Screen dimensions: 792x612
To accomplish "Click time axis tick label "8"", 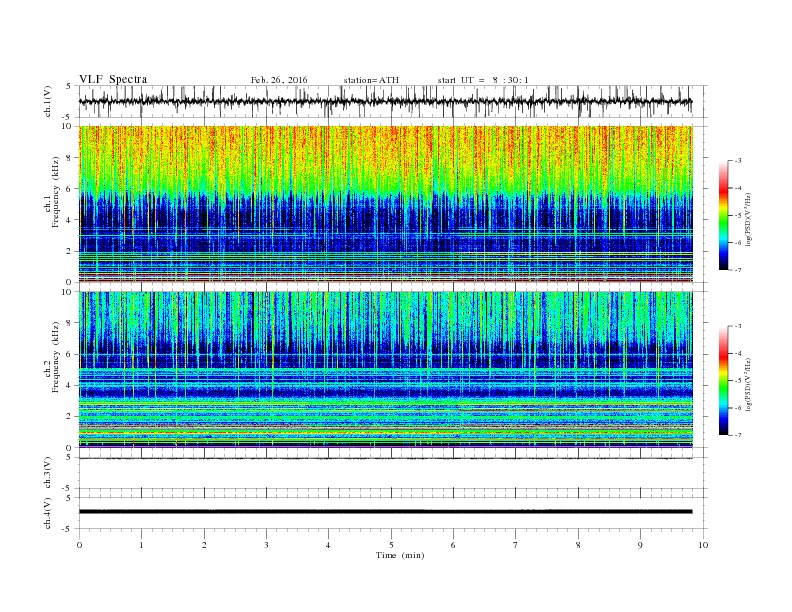I will (578, 545).
